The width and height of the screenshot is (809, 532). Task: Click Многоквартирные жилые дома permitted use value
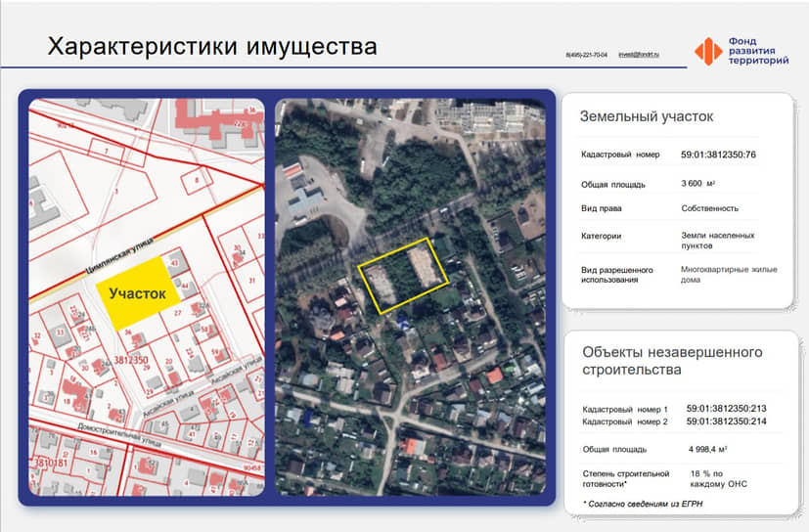pyautogui.click(x=729, y=274)
